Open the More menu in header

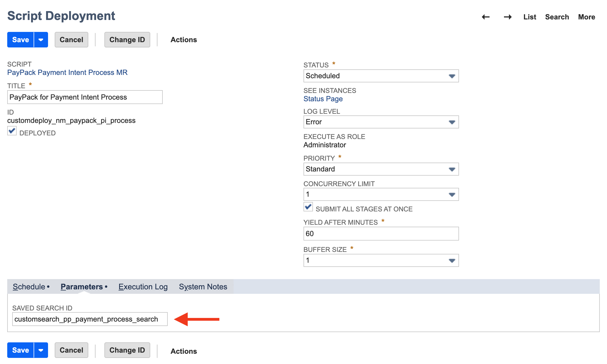click(x=586, y=17)
